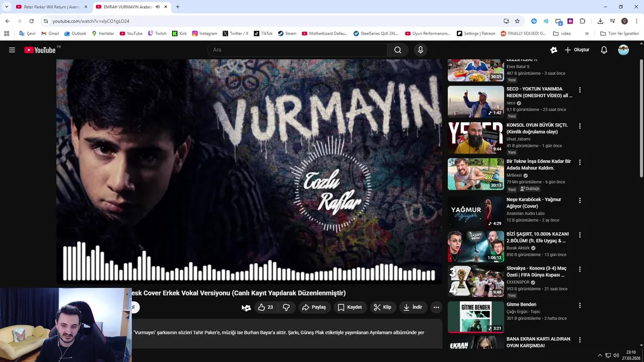Open options for Slovakya - Kosova video
The width and height of the screenshot is (644, 362).
tap(580, 269)
